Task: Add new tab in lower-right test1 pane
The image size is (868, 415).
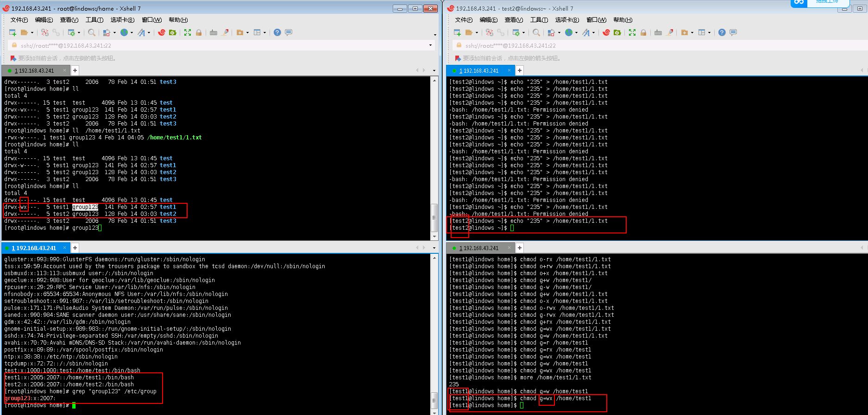Action: 520,248
